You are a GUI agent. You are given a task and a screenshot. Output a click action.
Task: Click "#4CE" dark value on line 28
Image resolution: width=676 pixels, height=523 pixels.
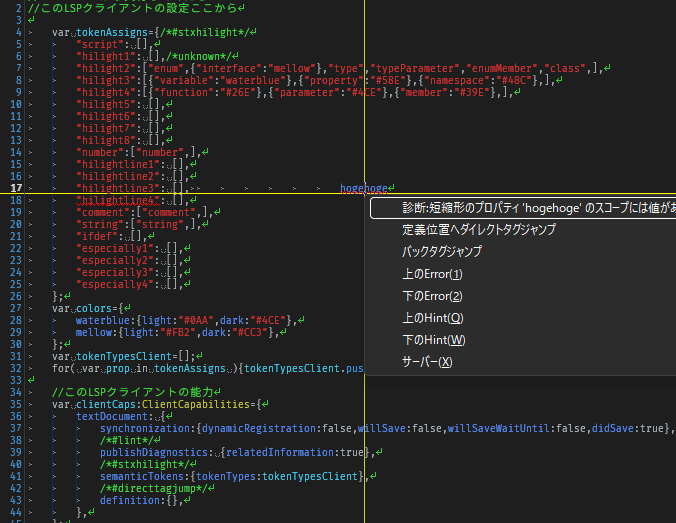268,321
